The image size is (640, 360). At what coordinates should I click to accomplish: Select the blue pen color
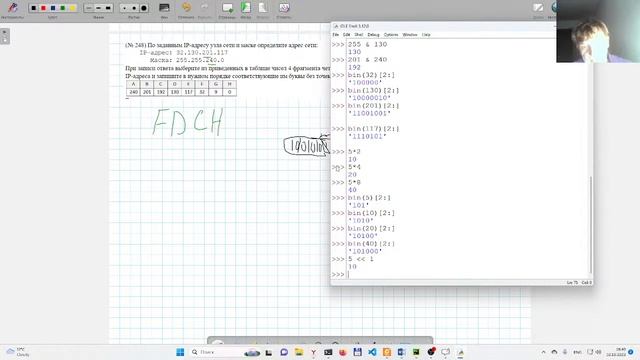tap(53, 8)
